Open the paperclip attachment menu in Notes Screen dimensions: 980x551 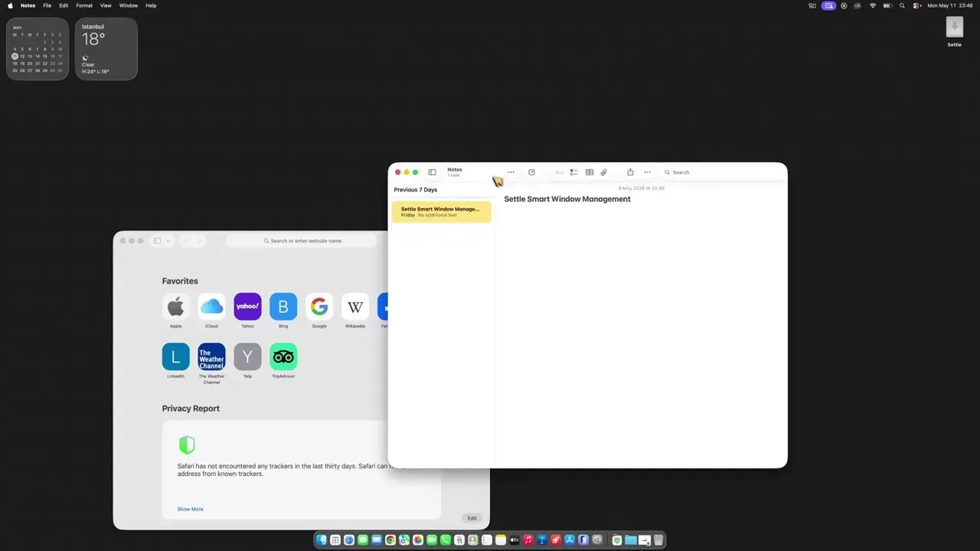[x=604, y=172]
